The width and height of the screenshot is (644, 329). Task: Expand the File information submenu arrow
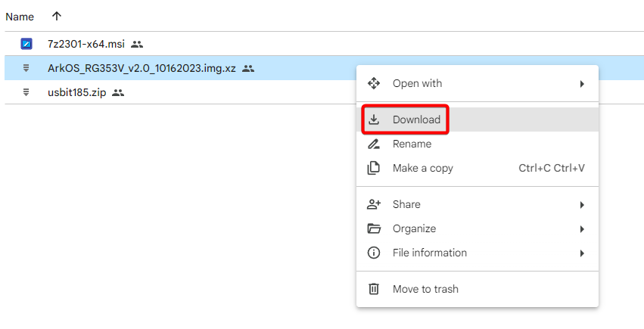582,253
